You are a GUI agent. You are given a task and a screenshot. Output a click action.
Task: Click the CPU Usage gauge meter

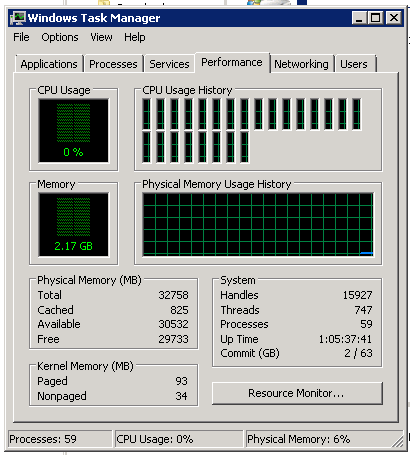[73, 130]
